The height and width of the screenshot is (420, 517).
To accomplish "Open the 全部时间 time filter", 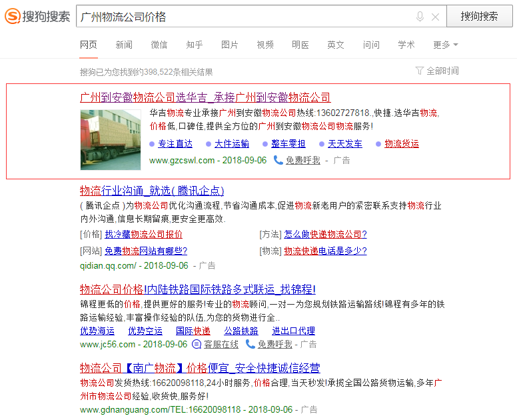I will [442, 71].
